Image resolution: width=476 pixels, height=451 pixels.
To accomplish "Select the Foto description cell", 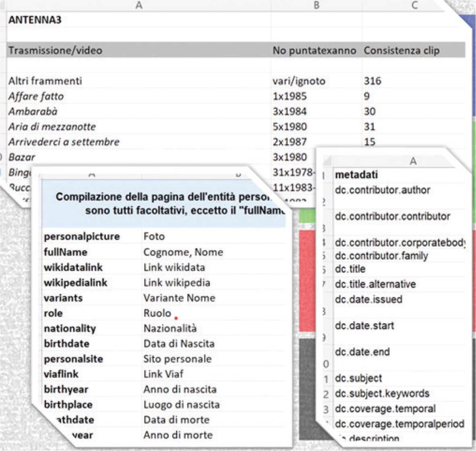I will (x=213, y=236).
